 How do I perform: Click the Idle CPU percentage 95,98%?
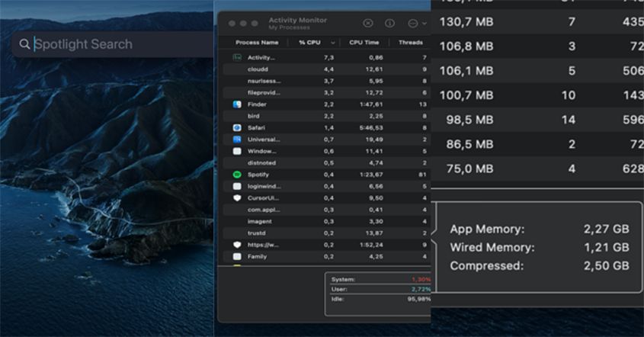coord(419,299)
